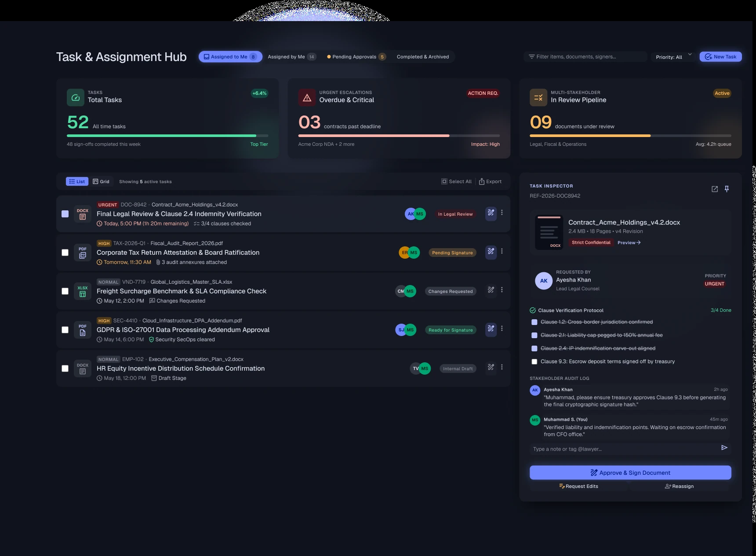
Task: Uncheck Clause 1.2 cross-border jurisdiction item
Action: pos(534,322)
